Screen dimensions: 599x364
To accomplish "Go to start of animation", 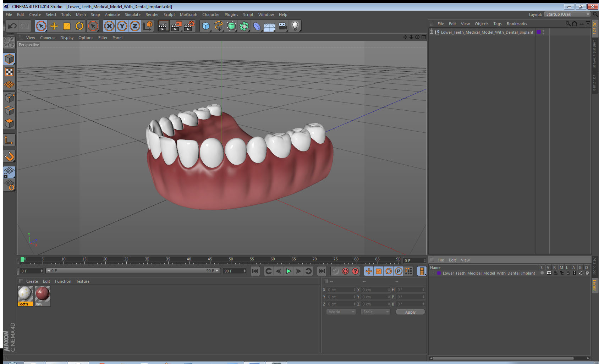I will click(255, 271).
